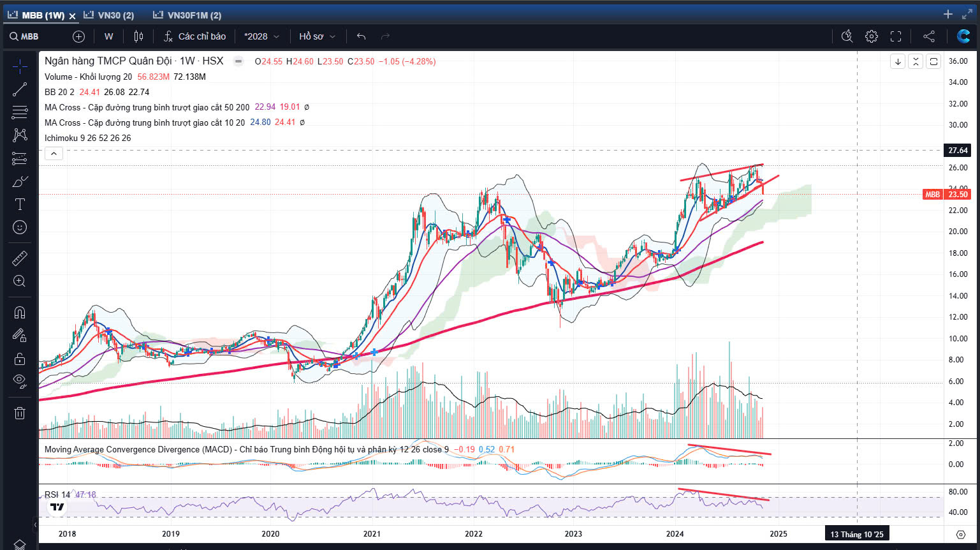Click the 13 Tháng 10 '25 date label
This screenshot has height=550, width=980.
[857, 534]
